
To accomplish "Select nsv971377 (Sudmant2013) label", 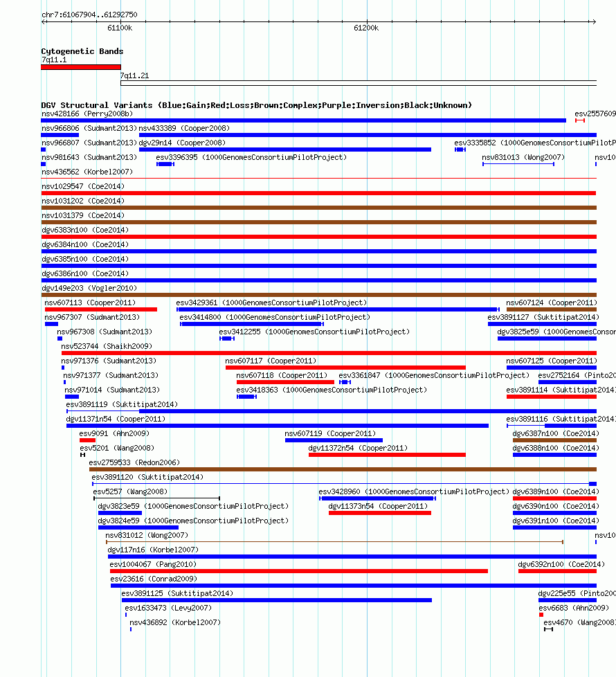I will point(111,376).
